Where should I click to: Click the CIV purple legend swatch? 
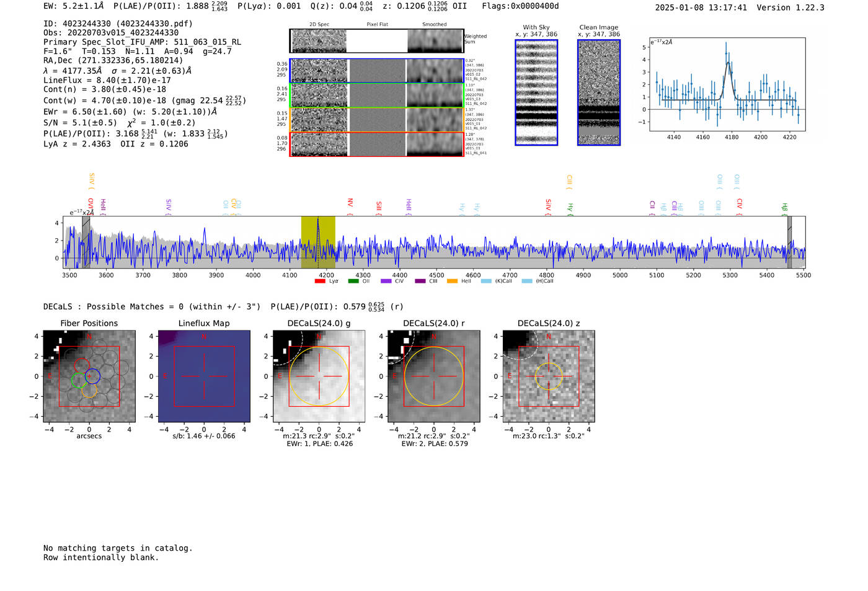tap(386, 282)
